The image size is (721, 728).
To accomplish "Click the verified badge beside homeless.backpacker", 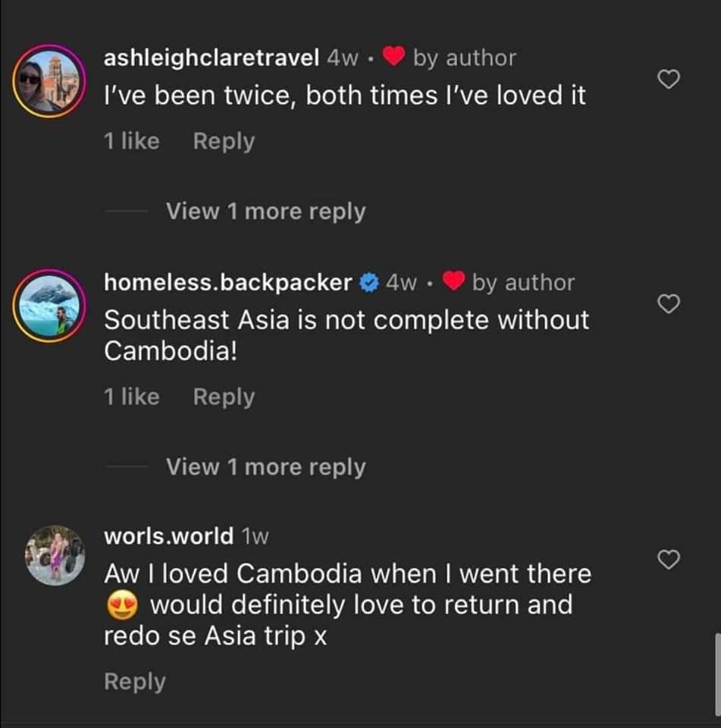I will (369, 283).
